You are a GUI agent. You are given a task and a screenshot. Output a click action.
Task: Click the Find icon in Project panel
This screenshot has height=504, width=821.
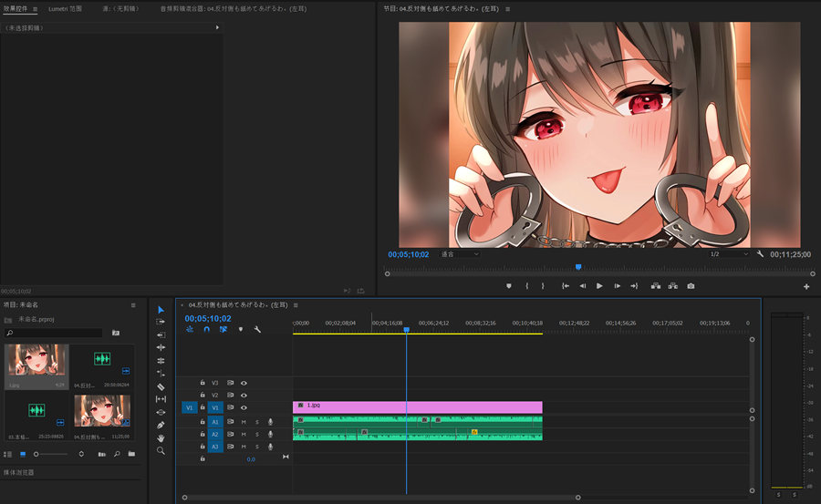[117, 454]
